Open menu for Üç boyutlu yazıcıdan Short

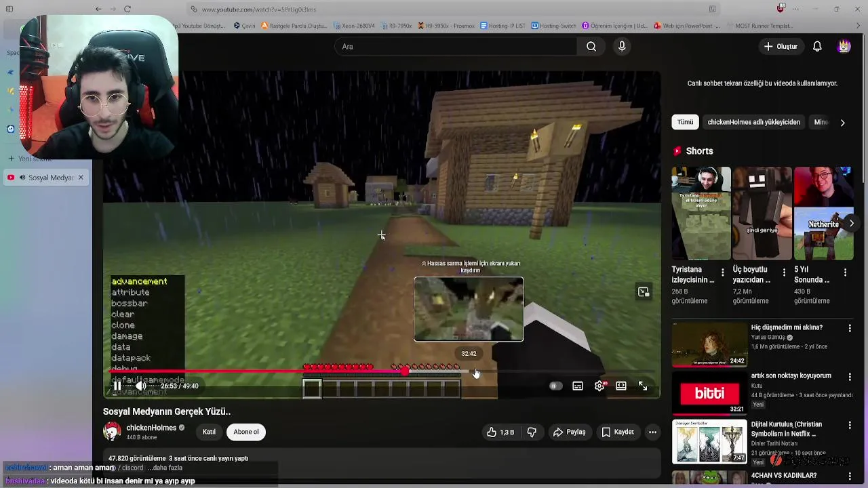pyautogui.click(x=784, y=272)
